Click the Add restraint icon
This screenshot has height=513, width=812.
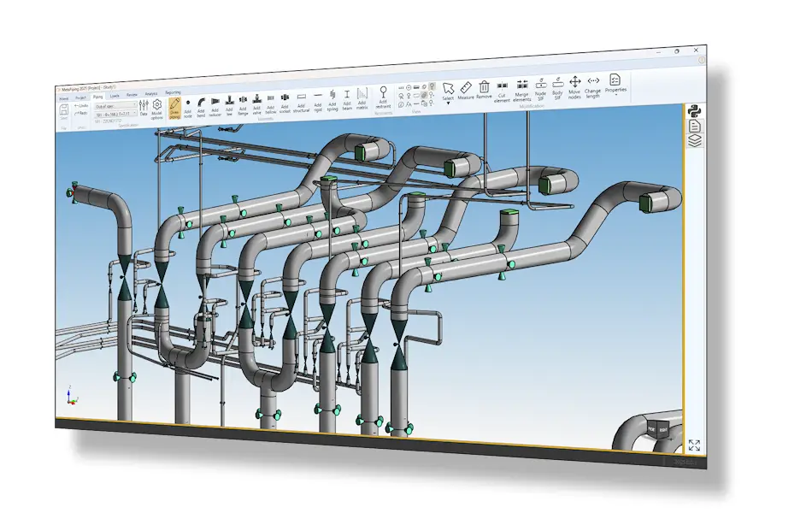point(384,96)
